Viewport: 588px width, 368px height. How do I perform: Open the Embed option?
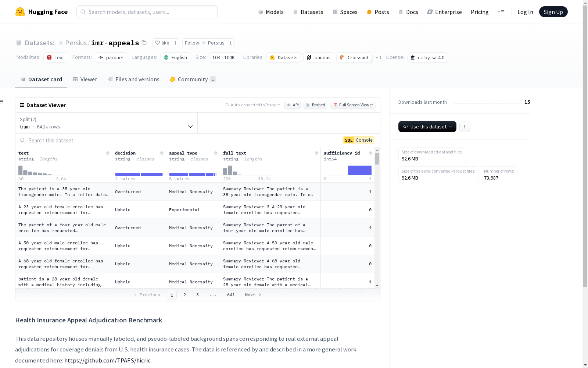pos(315,105)
